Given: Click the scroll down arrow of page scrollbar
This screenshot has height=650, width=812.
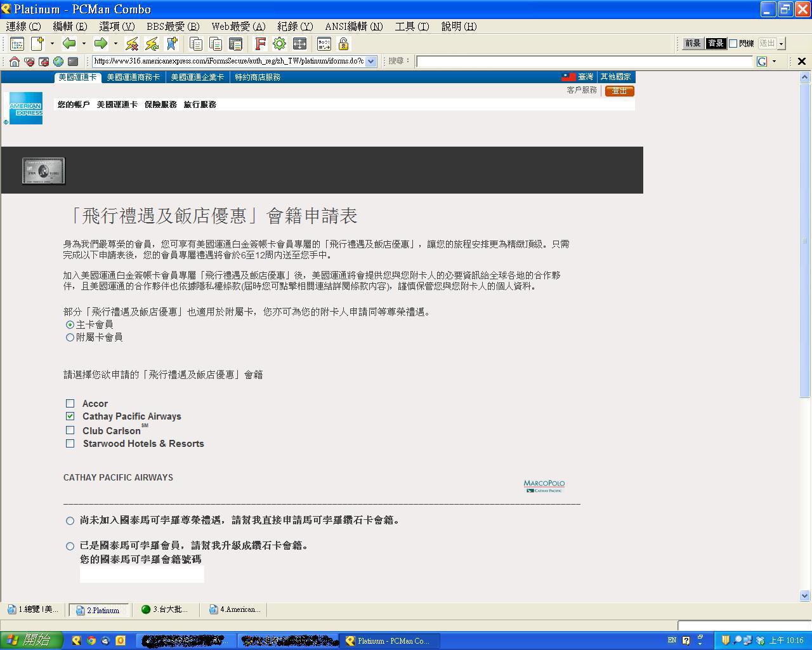Looking at the screenshot, I should [805, 595].
